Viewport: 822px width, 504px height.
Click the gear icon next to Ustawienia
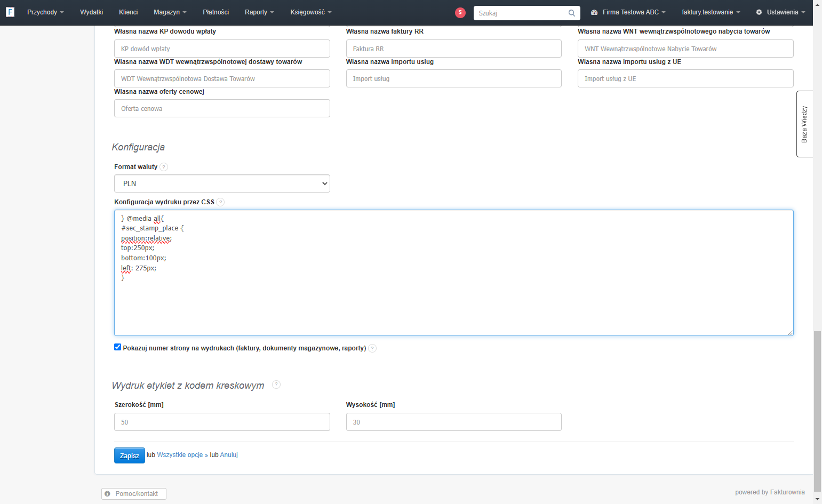(759, 12)
